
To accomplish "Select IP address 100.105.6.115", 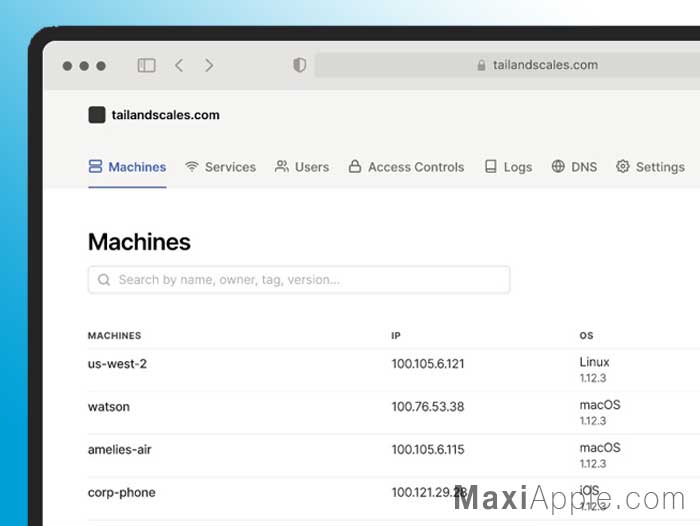I will 428,450.
